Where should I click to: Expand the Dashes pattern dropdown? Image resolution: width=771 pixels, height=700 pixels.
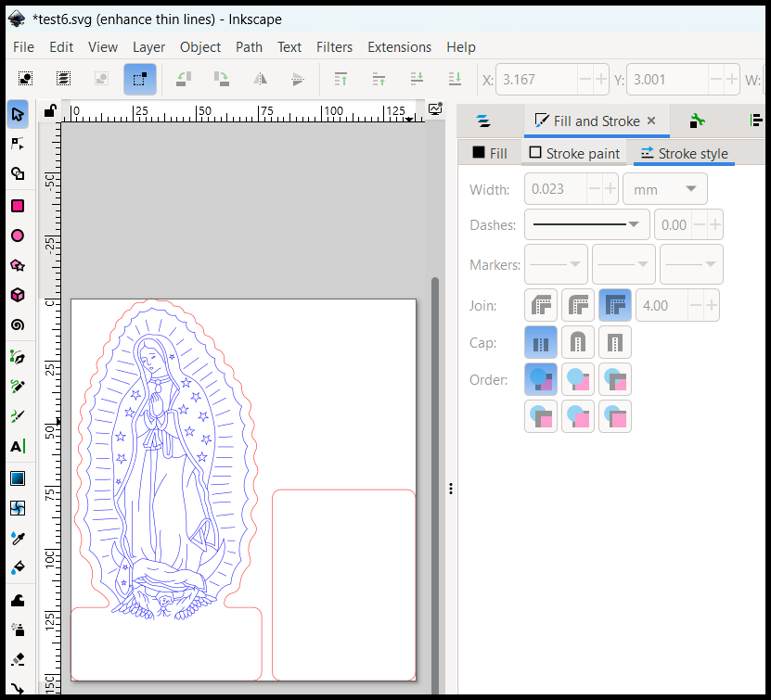click(586, 224)
